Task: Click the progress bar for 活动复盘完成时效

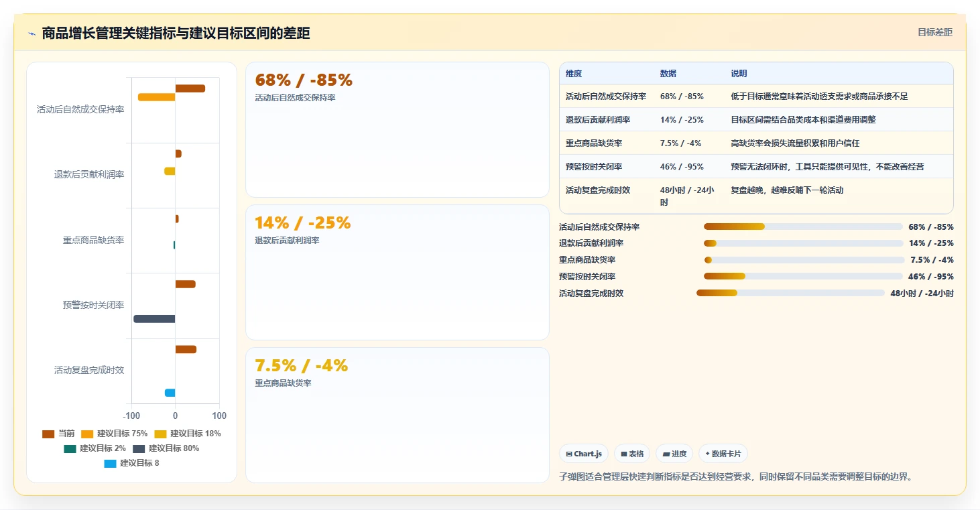Action: [x=790, y=293]
